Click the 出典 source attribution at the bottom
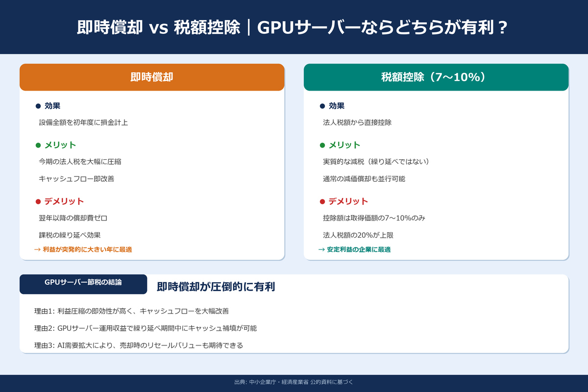The image size is (588, 392). 294,383
